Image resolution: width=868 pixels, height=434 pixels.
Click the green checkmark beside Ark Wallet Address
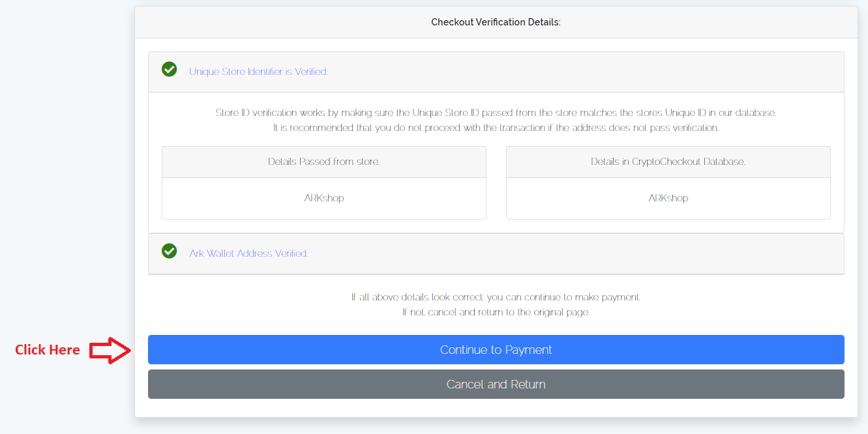pos(170,251)
